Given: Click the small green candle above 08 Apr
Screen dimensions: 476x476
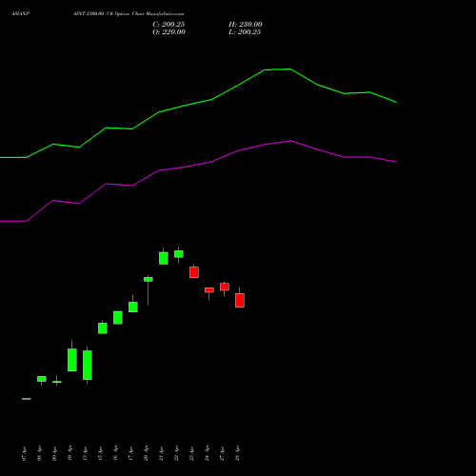Looking at the screenshot, I should point(42,379).
